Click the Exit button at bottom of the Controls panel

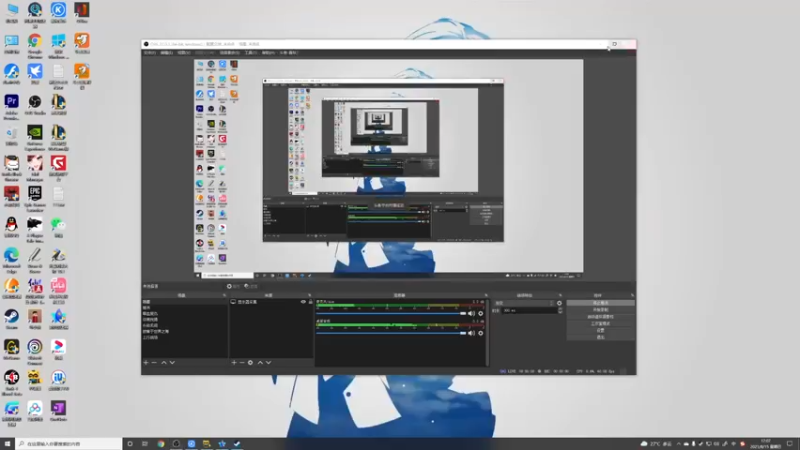point(601,337)
